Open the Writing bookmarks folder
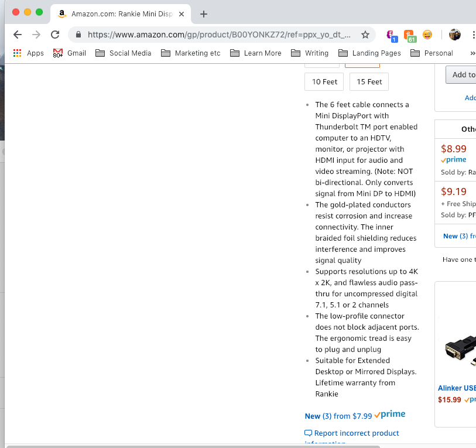The width and height of the screenshot is (476, 448). [x=310, y=53]
